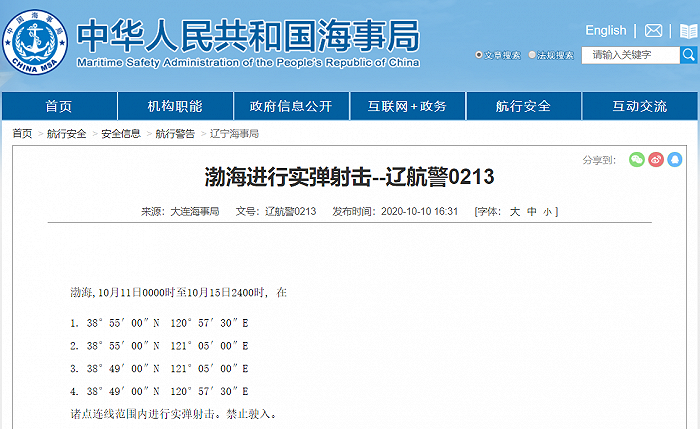Viewport: 700px width, 429px height.
Task: Click the document number 辽航警0213 in metadata
Action: [x=291, y=211]
